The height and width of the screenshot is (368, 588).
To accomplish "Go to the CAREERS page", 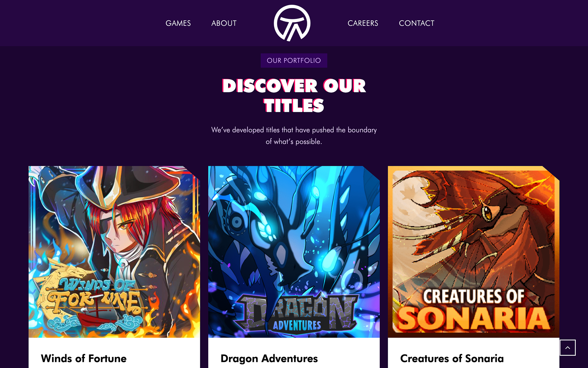I will pos(363,23).
